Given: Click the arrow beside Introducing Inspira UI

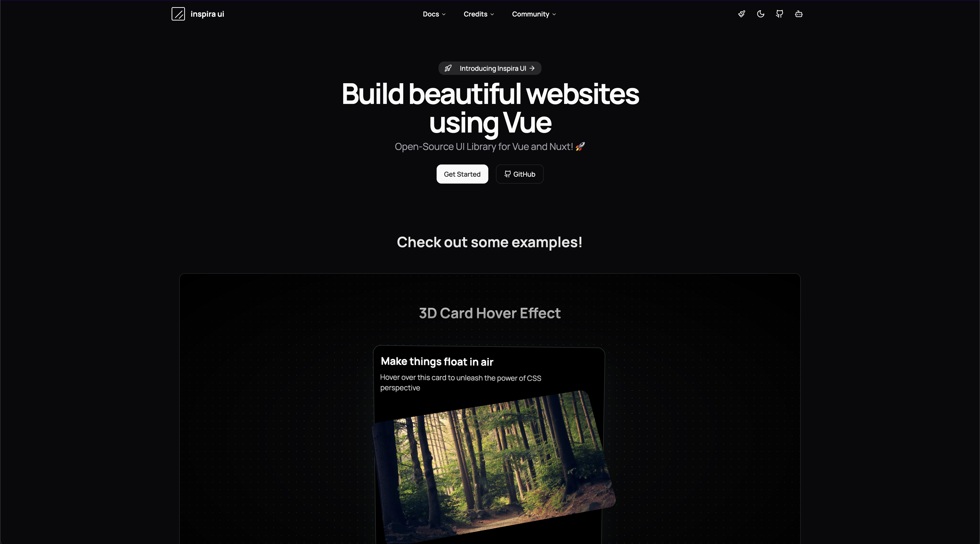Looking at the screenshot, I should (x=532, y=68).
